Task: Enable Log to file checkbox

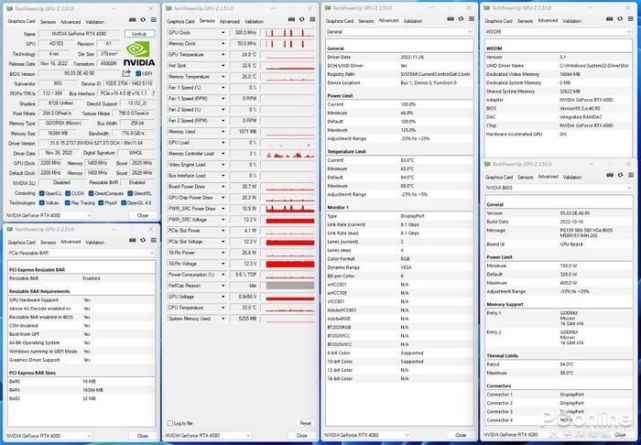Action: point(170,423)
